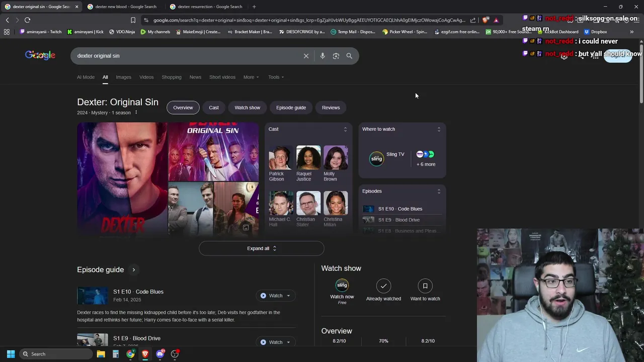Switch to the News search tab

195,77
